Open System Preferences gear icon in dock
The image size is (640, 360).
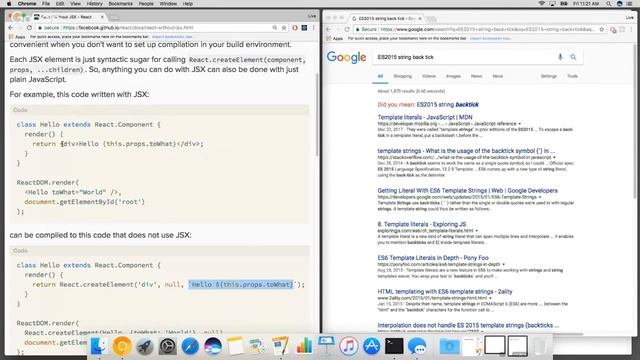(167, 346)
